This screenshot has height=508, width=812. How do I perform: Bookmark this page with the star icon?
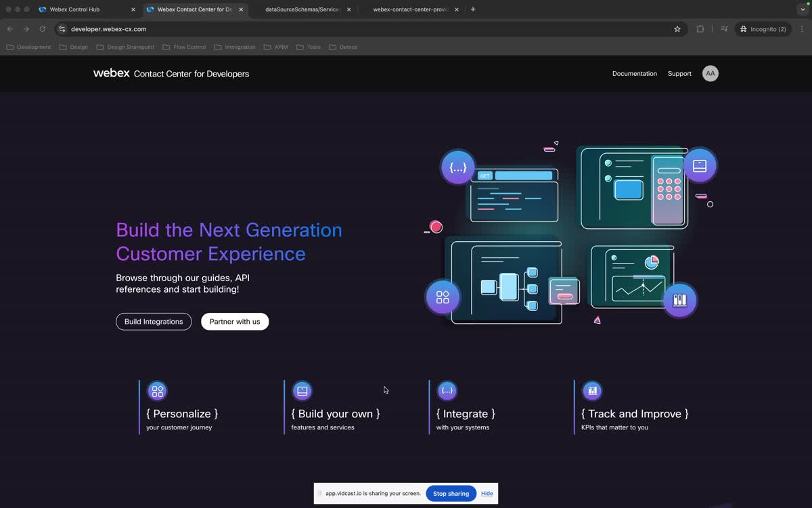click(x=677, y=29)
